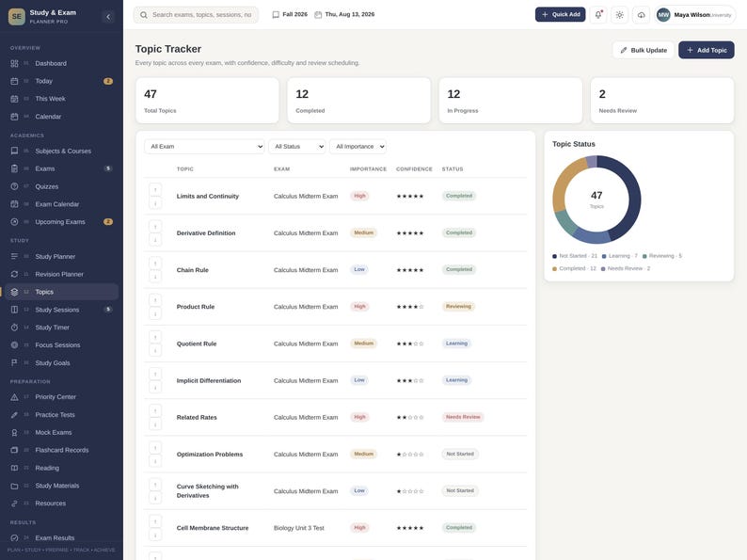Click Reviewing legend swatch
Viewport: 747px width, 560px height.
tap(644, 256)
